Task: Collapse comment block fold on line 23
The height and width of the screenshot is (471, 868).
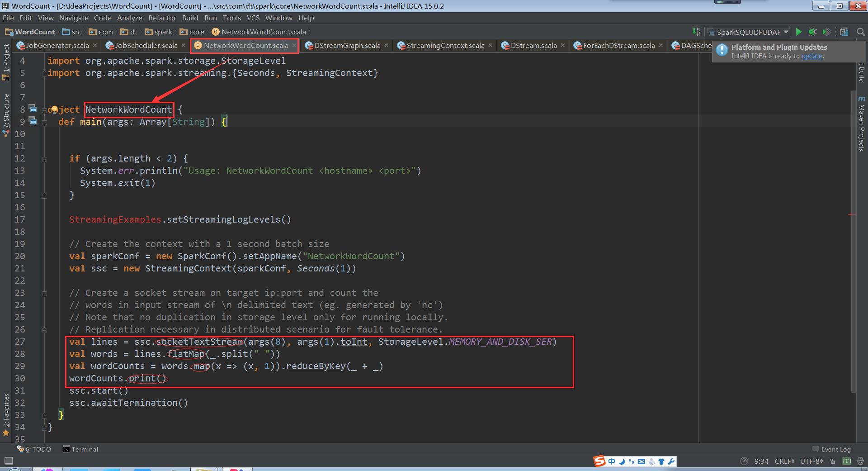Action: [45, 293]
